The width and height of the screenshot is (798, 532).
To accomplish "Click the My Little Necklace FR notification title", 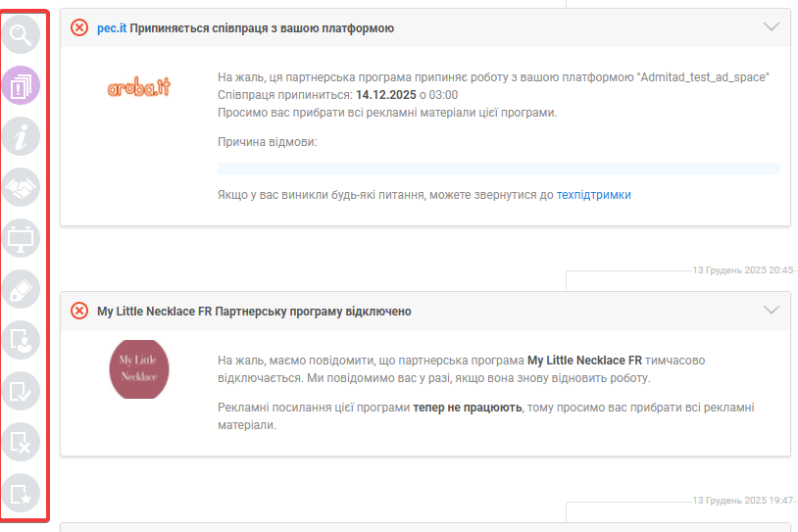I will 254,312.
